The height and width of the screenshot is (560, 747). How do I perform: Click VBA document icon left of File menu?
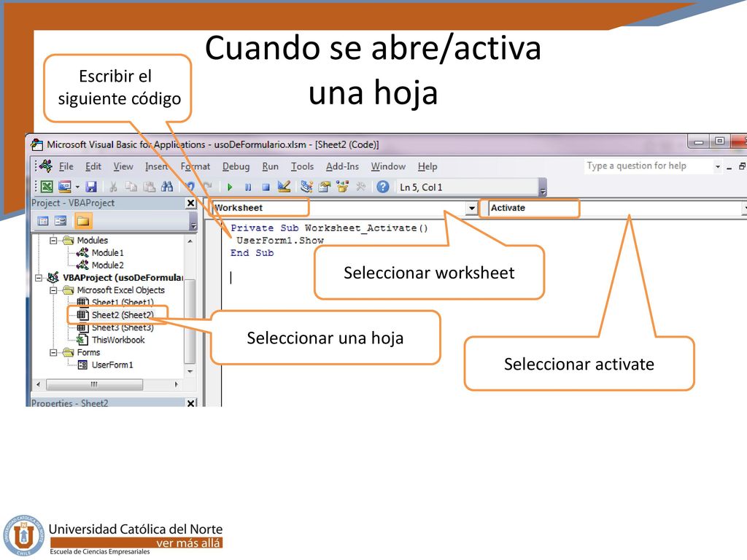pos(46,166)
